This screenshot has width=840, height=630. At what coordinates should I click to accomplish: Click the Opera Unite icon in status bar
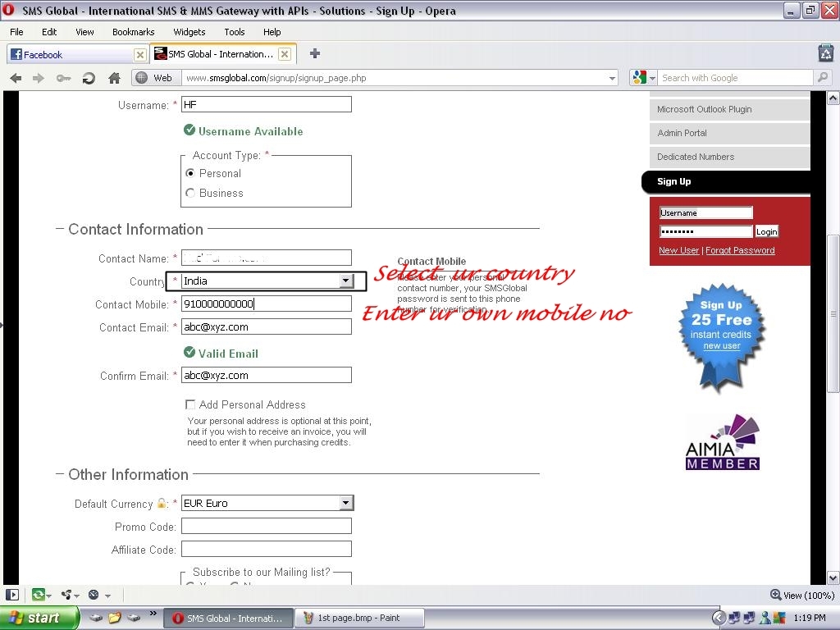point(66,595)
